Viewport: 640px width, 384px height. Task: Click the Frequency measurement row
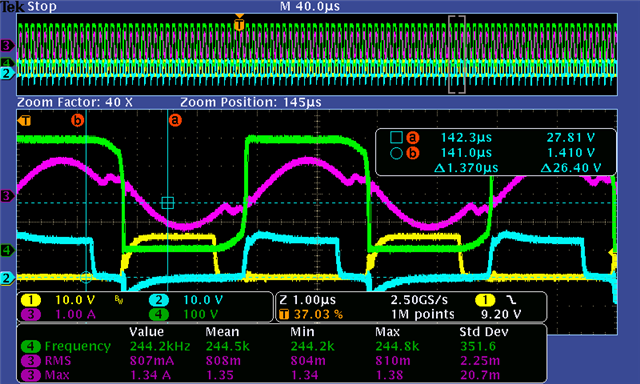coord(281,346)
